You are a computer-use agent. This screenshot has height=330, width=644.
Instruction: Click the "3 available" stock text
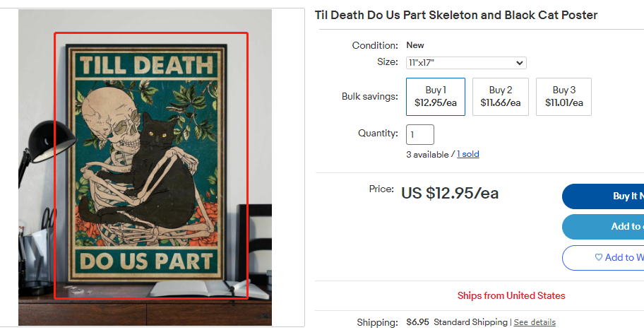pyautogui.click(x=427, y=154)
